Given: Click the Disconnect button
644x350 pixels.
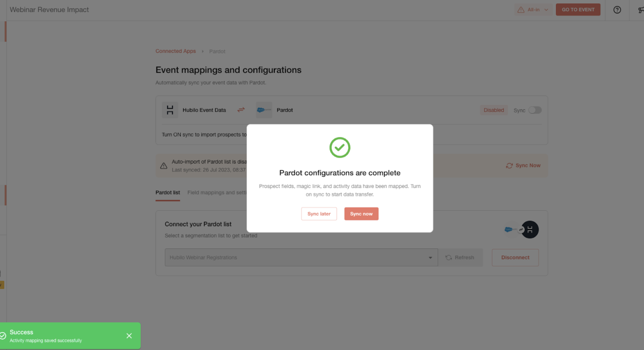Looking at the screenshot, I should [x=515, y=257].
